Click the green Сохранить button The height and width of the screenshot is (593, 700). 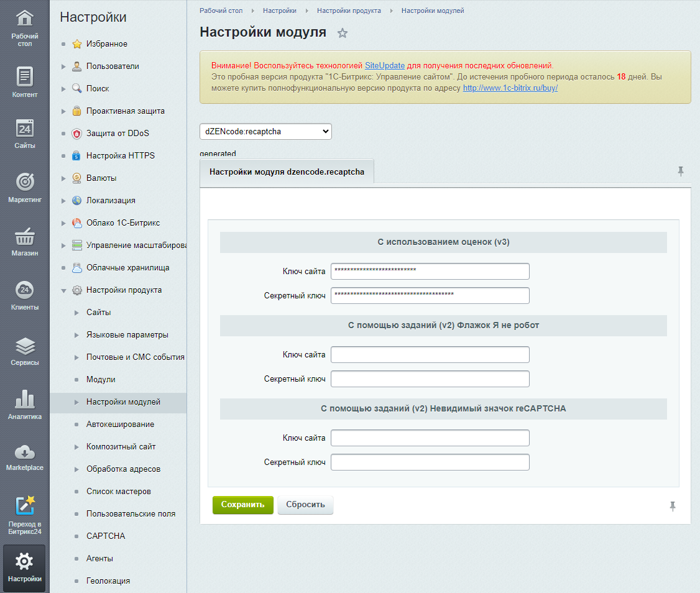(243, 505)
